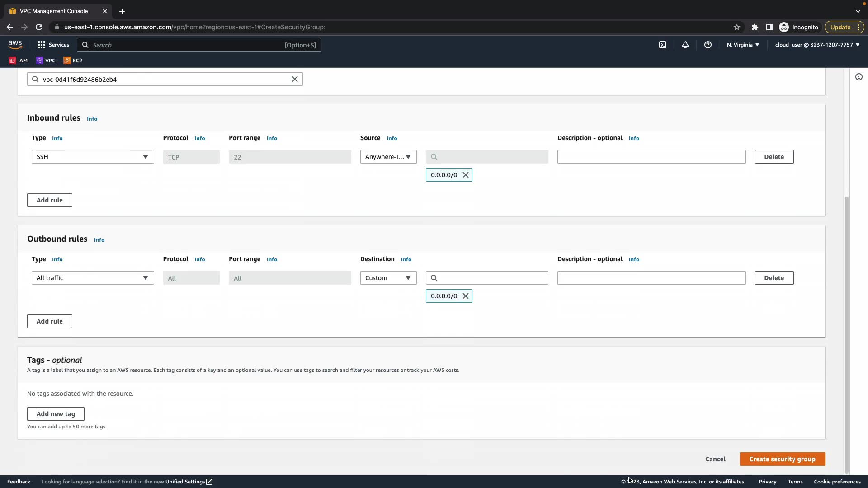The height and width of the screenshot is (488, 868).
Task: Open the side info panel icon
Action: pos(859,77)
